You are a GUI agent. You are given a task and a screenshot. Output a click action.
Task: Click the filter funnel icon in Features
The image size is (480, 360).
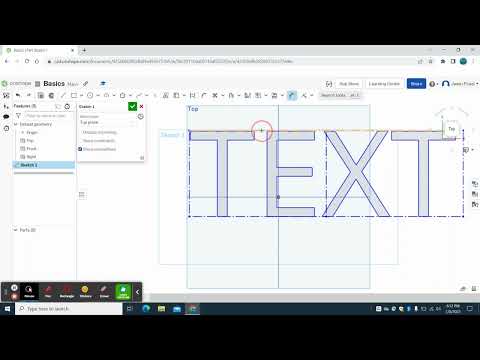pyautogui.click(x=18, y=116)
